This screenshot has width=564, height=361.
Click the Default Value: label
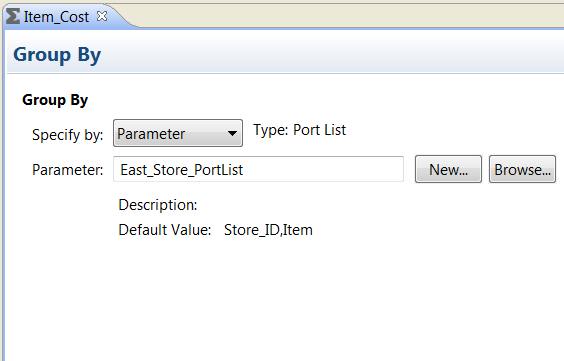coord(165,230)
